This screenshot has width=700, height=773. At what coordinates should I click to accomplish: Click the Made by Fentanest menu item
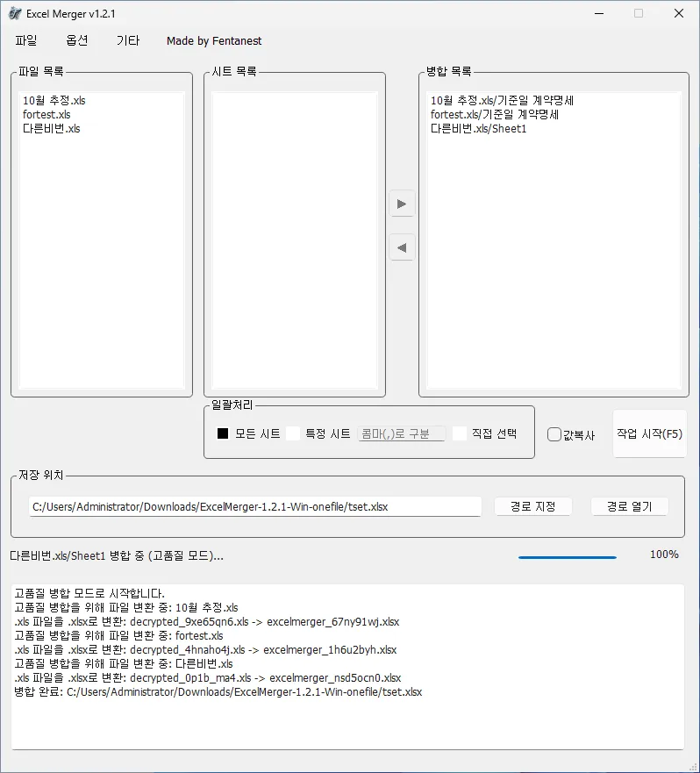click(214, 40)
